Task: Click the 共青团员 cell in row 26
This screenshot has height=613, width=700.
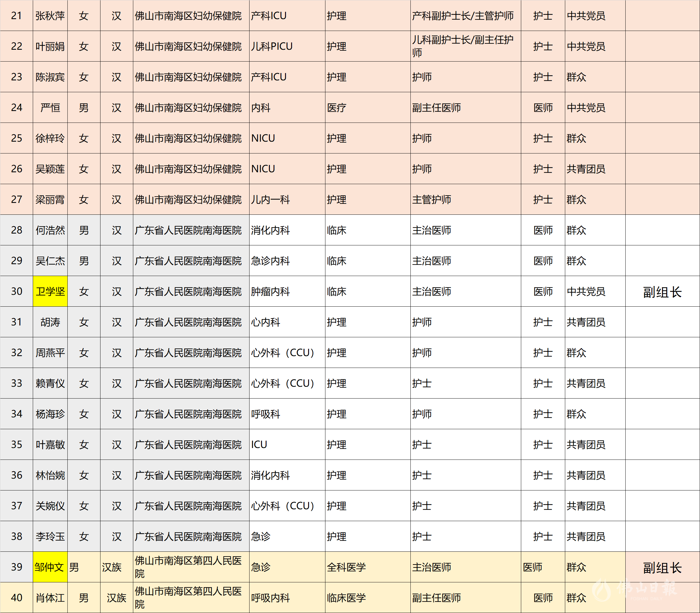Action: pyautogui.click(x=595, y=169)
